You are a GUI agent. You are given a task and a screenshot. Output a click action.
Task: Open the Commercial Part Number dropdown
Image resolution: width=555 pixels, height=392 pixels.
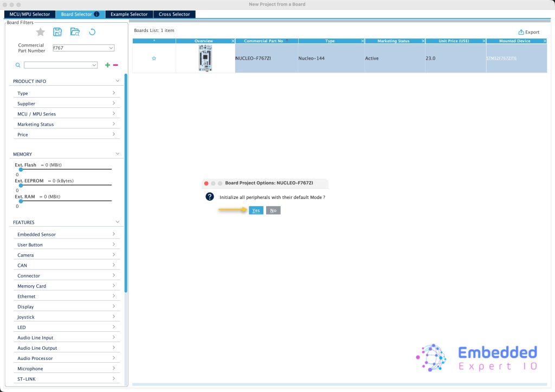[111, 48]
